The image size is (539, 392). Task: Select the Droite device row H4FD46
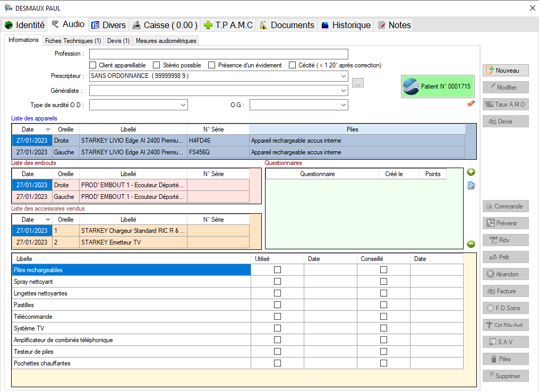[x=238, y=141]
